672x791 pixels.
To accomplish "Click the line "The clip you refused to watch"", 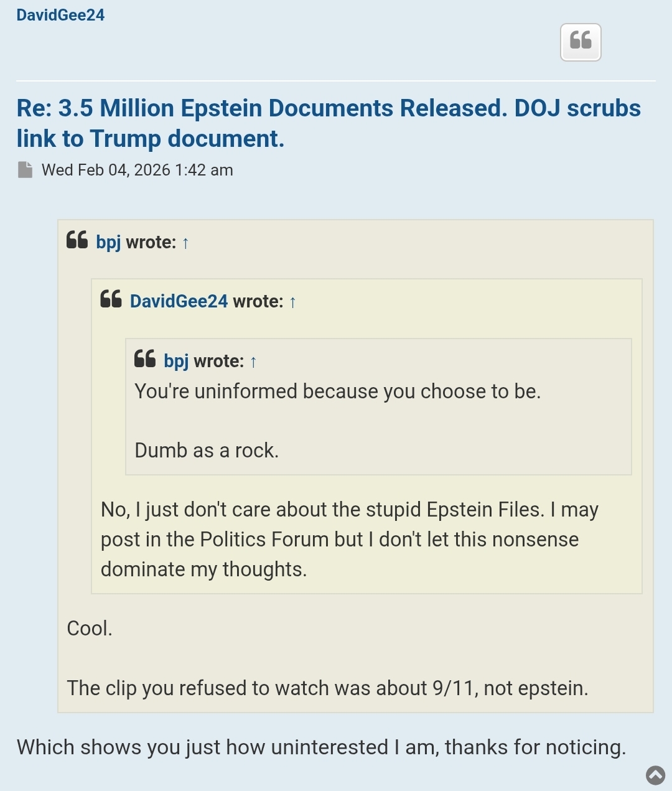I will [x=327, y=688].
